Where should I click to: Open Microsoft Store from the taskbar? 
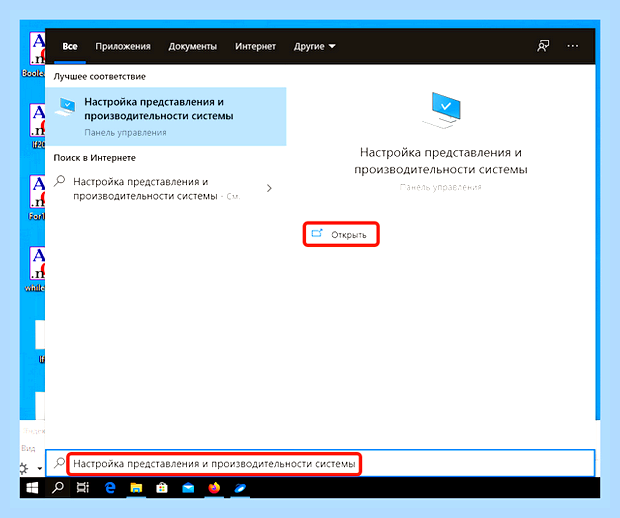coord(162,488)
